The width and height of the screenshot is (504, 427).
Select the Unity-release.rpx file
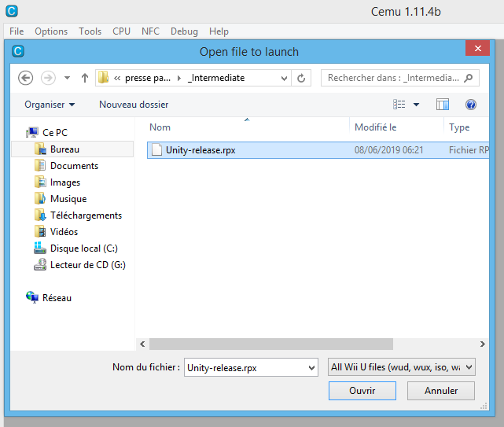point(318,150)
